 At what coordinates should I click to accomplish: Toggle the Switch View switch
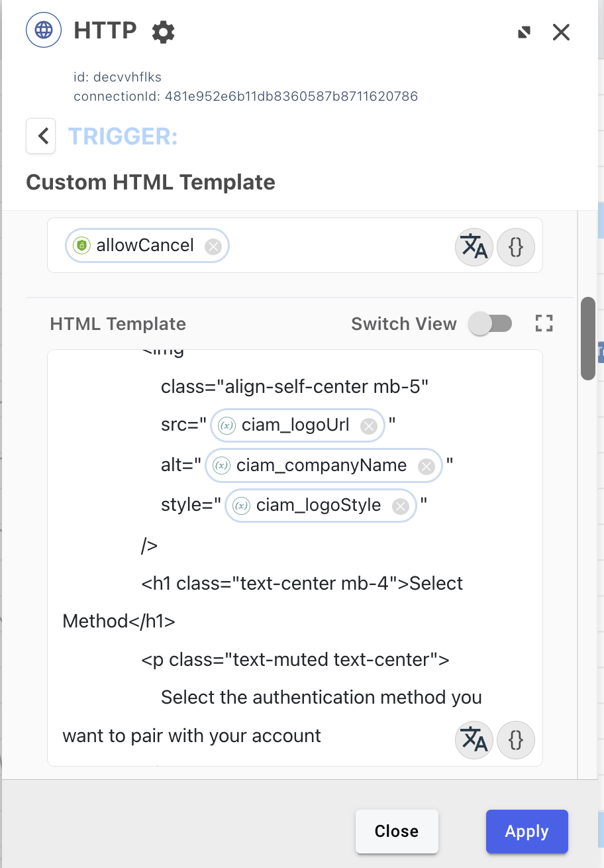[490, 324]
